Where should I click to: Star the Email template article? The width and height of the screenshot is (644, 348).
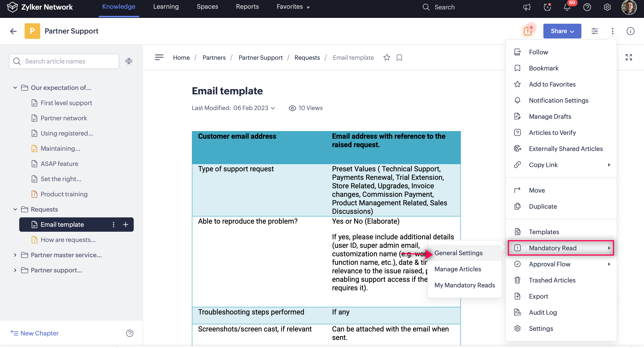point(386,57)
